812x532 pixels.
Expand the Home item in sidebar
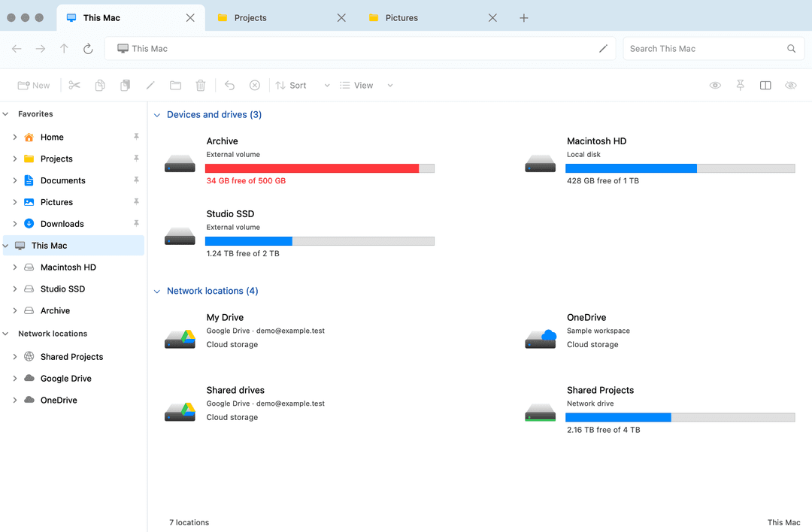(14, 138)
